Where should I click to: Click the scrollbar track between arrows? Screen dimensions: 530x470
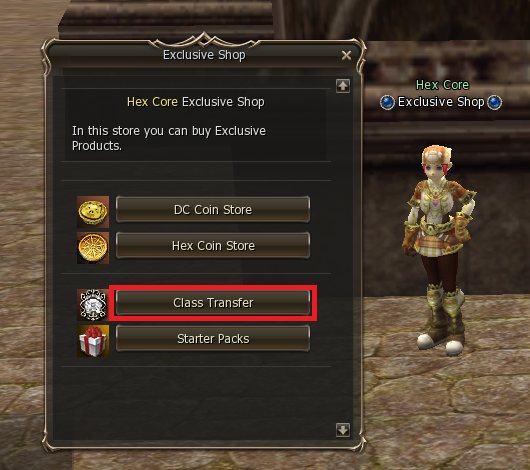[343, 258]
